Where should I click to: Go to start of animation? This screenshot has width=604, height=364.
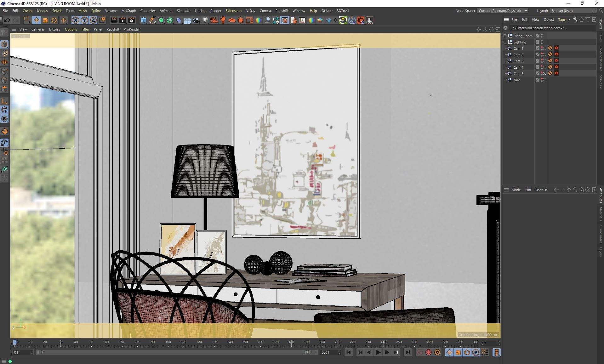click(349, 352)
